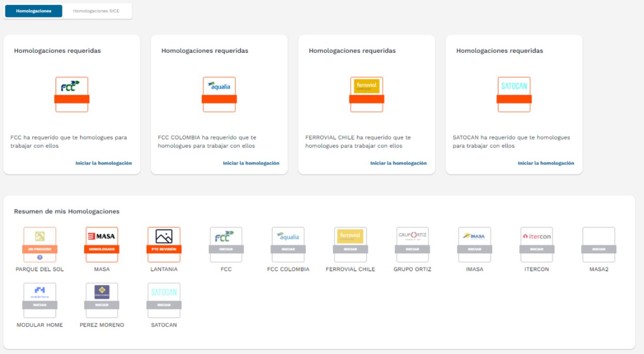Image resolution: width=644 pixels, height=354 pixels.
Task: Select the PEREZ MORENO badge
Action: (x=102, y=300)
